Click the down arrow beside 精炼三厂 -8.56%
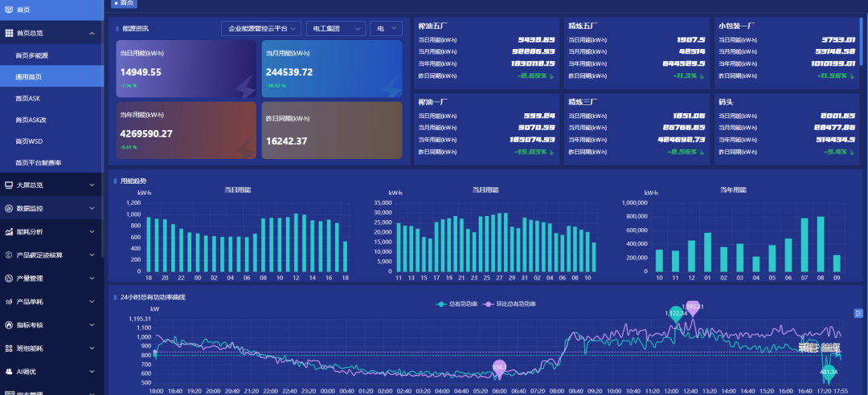This screenshot has width=868, height=395. coord(702,152)
